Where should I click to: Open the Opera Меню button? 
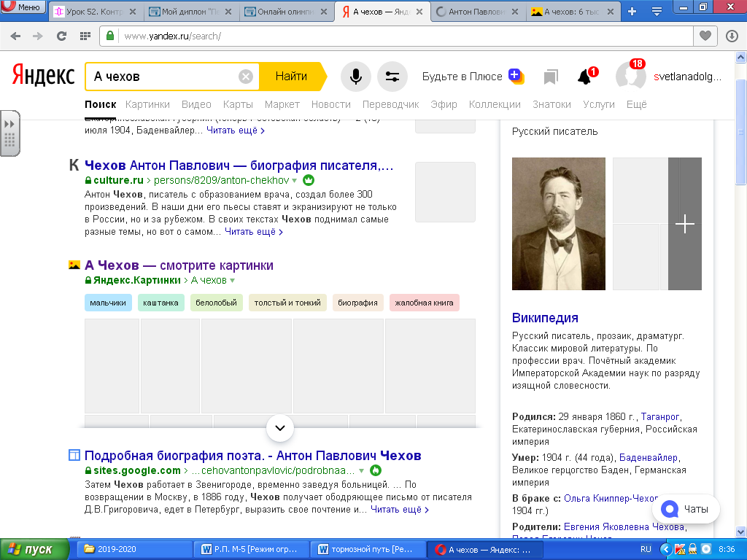click(x=23, y=7)
